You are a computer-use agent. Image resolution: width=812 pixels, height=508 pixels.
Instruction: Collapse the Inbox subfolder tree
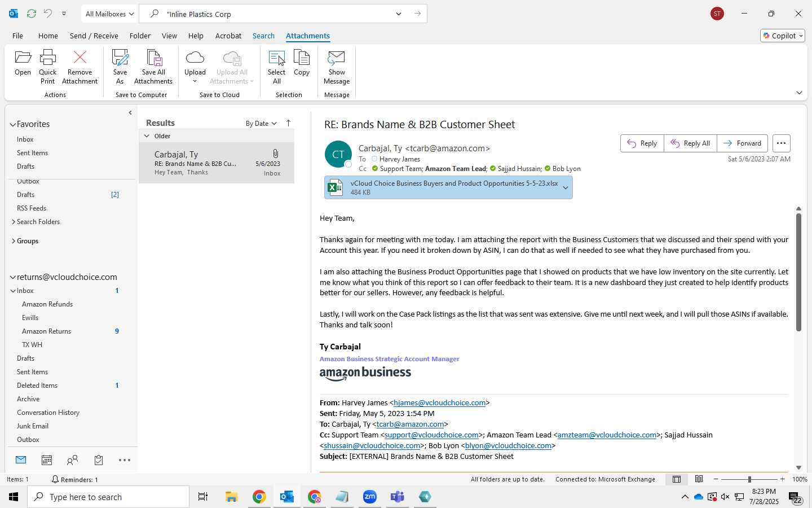(13, 291)
